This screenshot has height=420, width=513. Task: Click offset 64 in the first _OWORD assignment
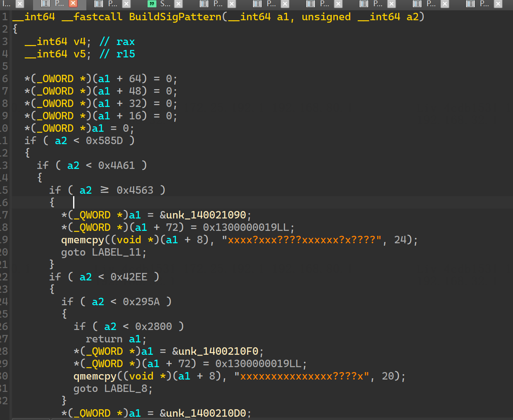135,79
